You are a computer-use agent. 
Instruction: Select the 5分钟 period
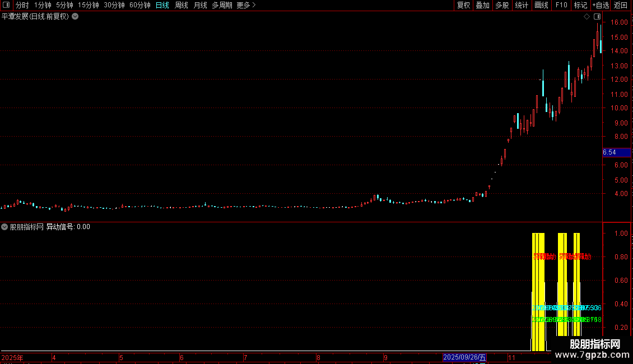pos(64,5)
